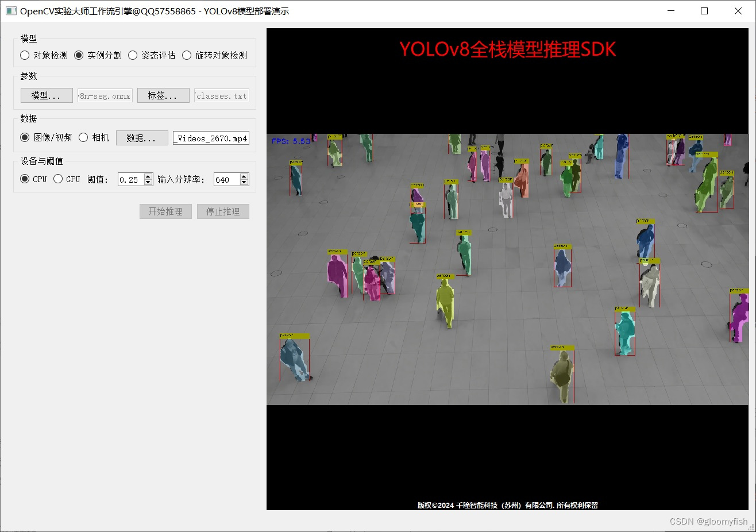
Task: Minimize the YOLOv8 demo window
Action: click(x=671, y=11)
